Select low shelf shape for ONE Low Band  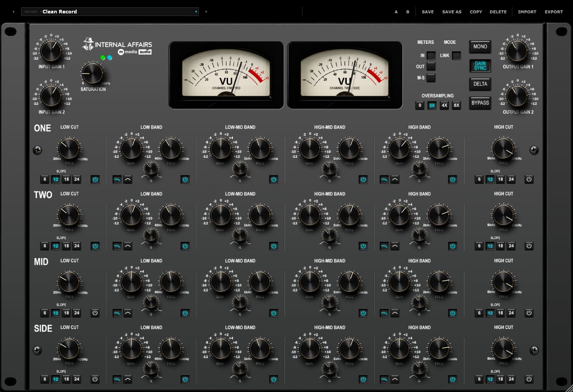117,180
